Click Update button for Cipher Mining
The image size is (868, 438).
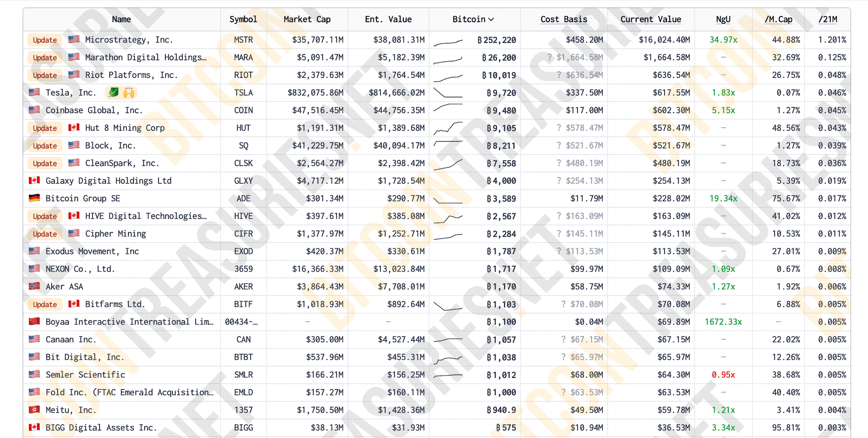(45, 234)
